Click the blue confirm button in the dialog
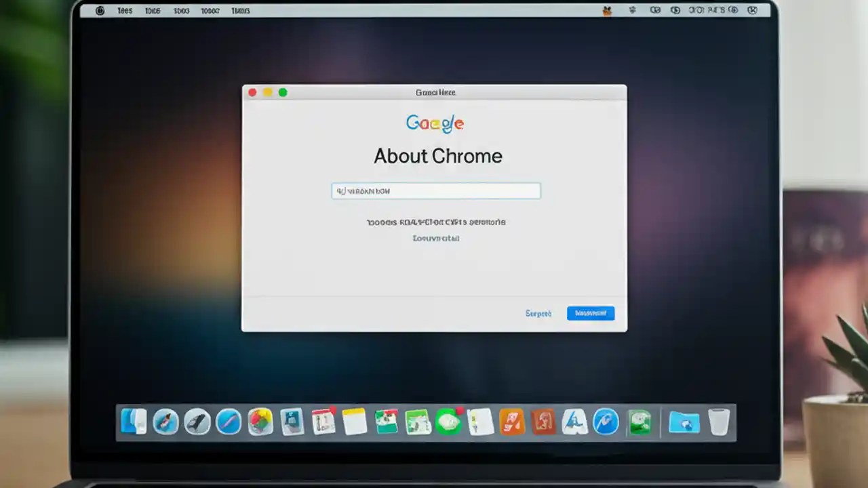This screenshot has height=488, width=868. tap(590, 313)
